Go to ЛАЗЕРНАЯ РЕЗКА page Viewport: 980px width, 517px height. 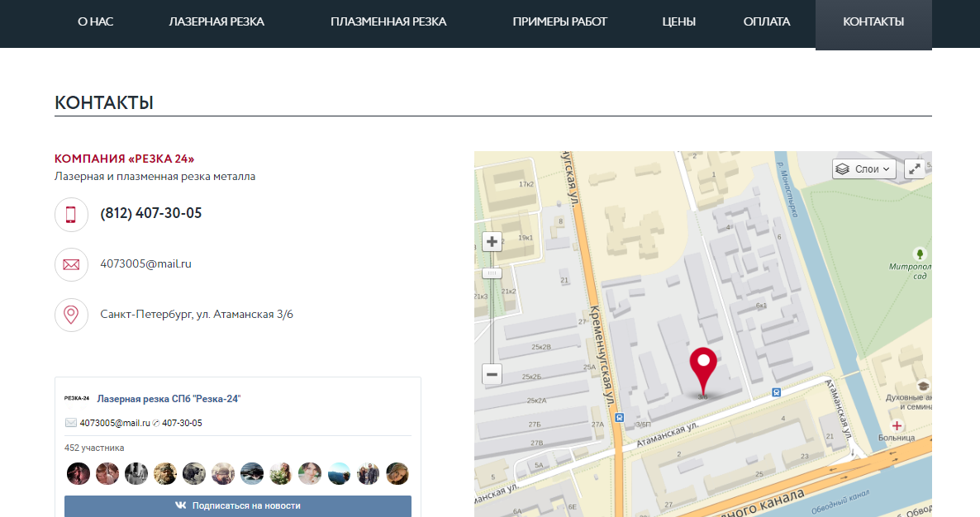216,21
